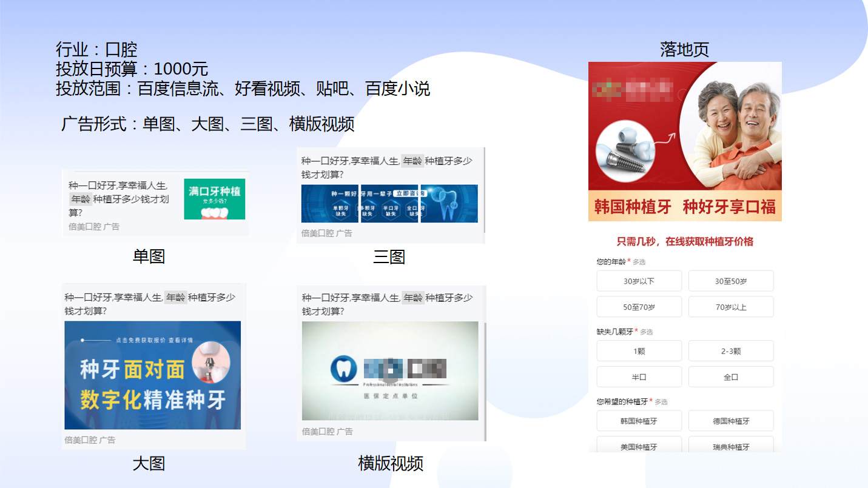This screenshot has width=868, height=488.
Task: Choose missing teeth option 半口
Action: pyautogui.click(x=639, y=376)
